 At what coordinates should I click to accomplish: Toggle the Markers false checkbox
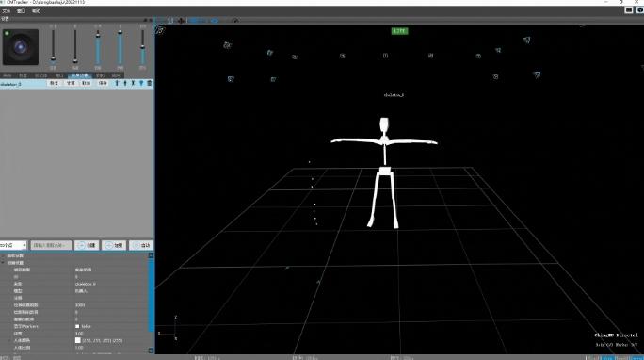[x=77, y=326]
